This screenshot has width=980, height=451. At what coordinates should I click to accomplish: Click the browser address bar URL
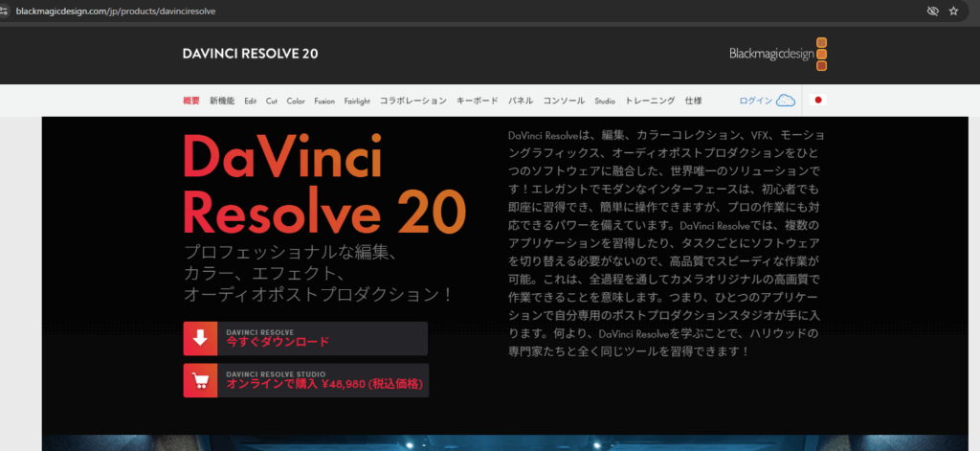pyautogui.click(x=115, y=11)
